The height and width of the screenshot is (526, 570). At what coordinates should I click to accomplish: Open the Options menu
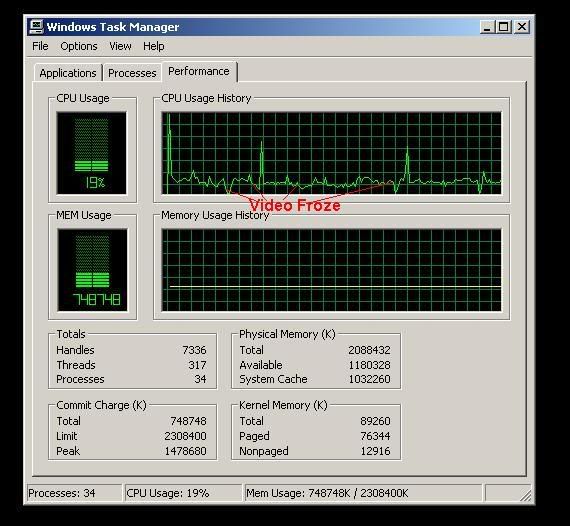(79, 47)
